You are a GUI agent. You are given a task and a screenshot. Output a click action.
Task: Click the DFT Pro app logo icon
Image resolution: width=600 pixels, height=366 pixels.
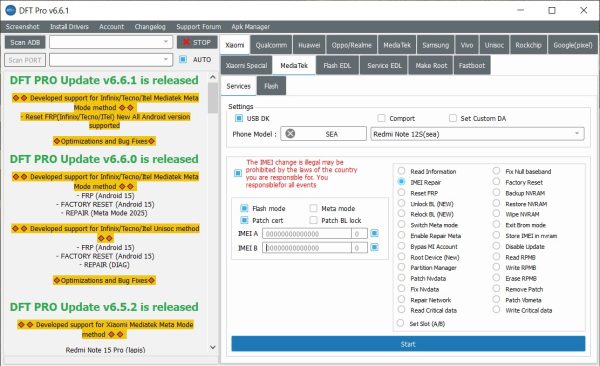[11, 10]
